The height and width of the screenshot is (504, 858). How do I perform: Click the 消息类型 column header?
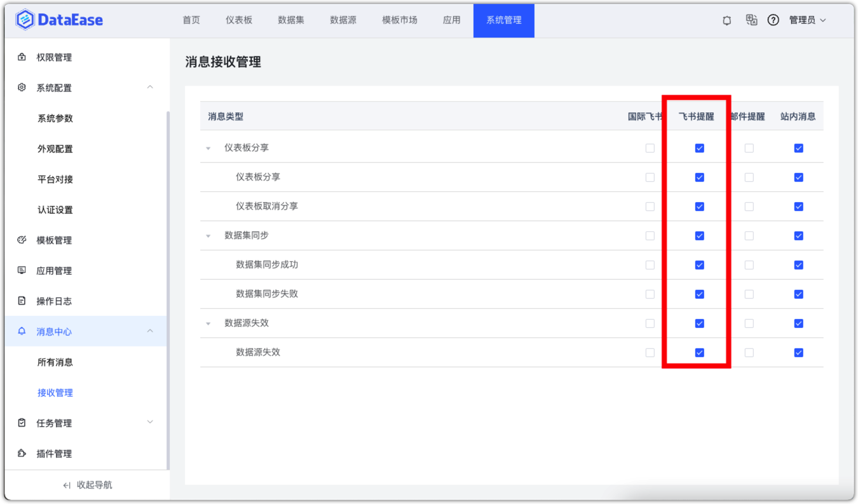226,117
